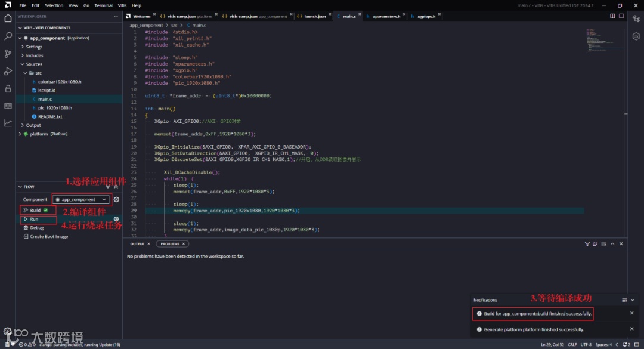This screenshot has width=644, height=349.
Task: Dismiss the build finished notification
Action: click(632, 313)
